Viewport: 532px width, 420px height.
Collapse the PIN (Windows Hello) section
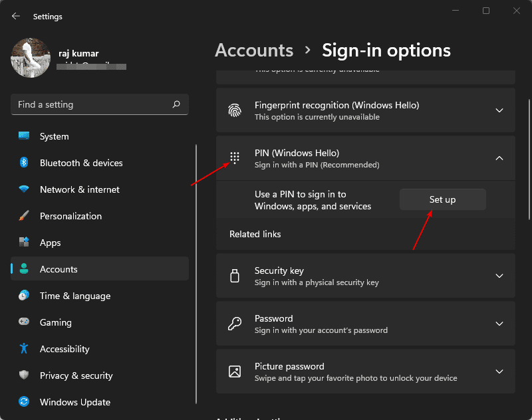click(x=499, y=157)
